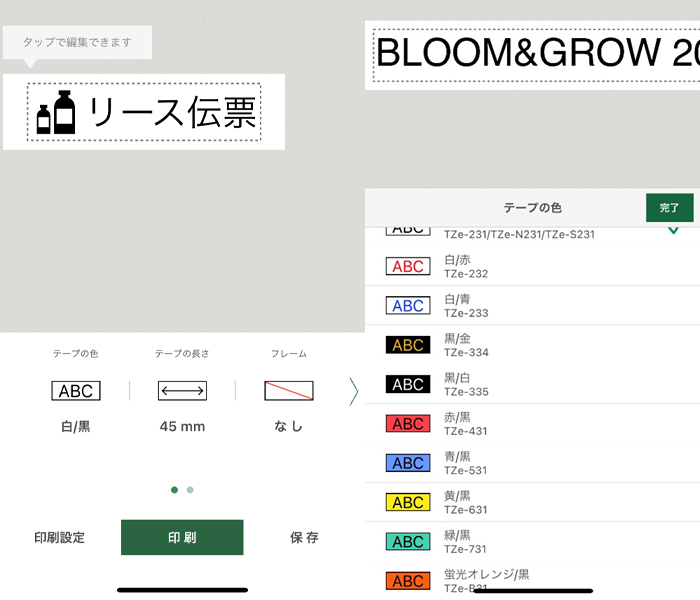Choose the 緑/黒 TZe-731 swatch
The image size is (700, 600).
[x=408, y=542]
